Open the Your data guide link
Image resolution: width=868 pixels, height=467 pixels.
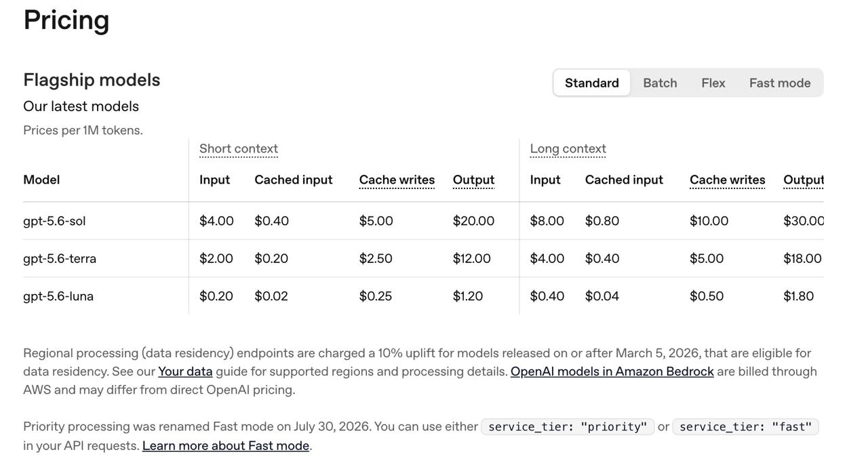click(185, 371)
